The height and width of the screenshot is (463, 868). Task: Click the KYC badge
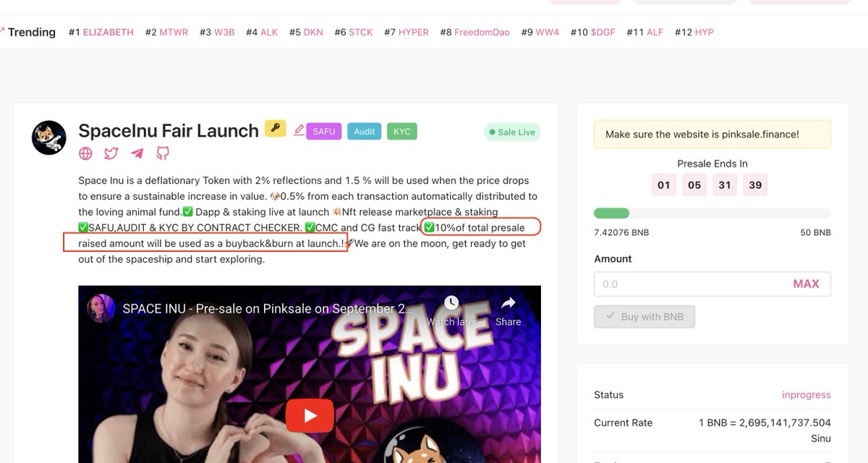402,132
